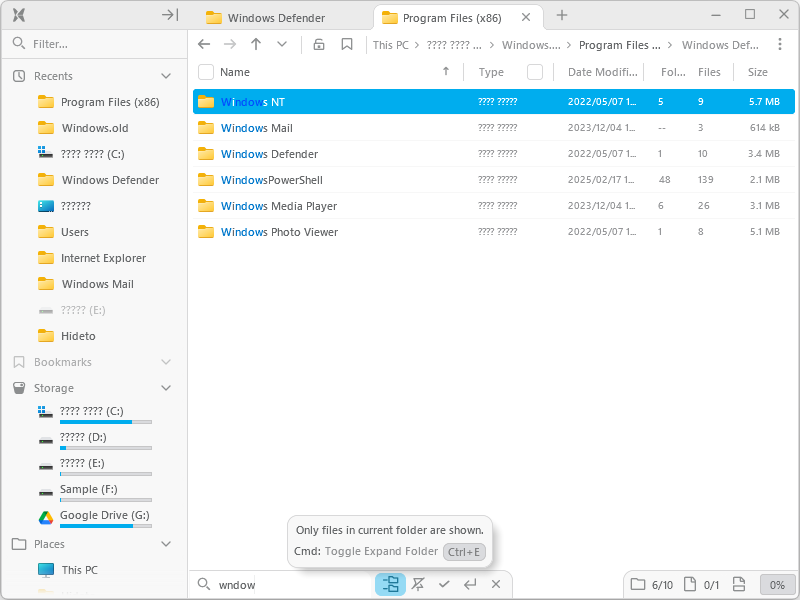Image resolution: width=800 pixels, height=600 pixels.
Task: Switch to the Windows Defender tab
Action: pos(276,18)
